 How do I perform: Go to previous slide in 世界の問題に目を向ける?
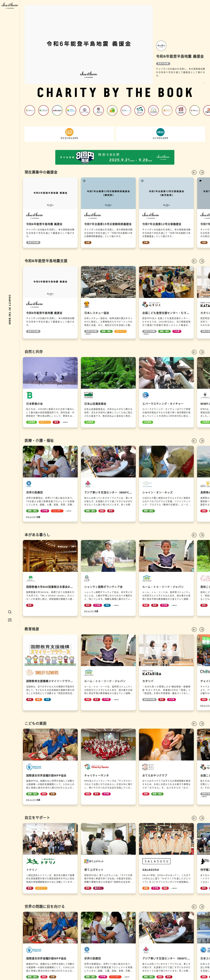click(194, 907)
